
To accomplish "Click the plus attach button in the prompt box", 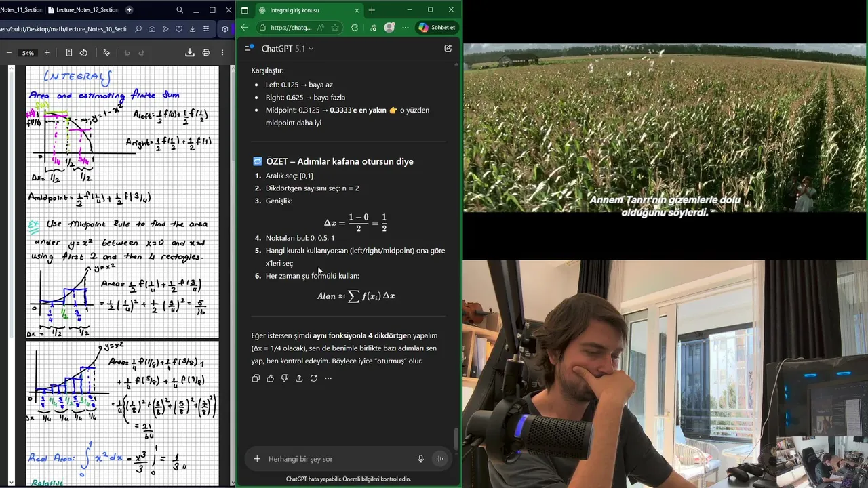I will (x=257, y=459).
